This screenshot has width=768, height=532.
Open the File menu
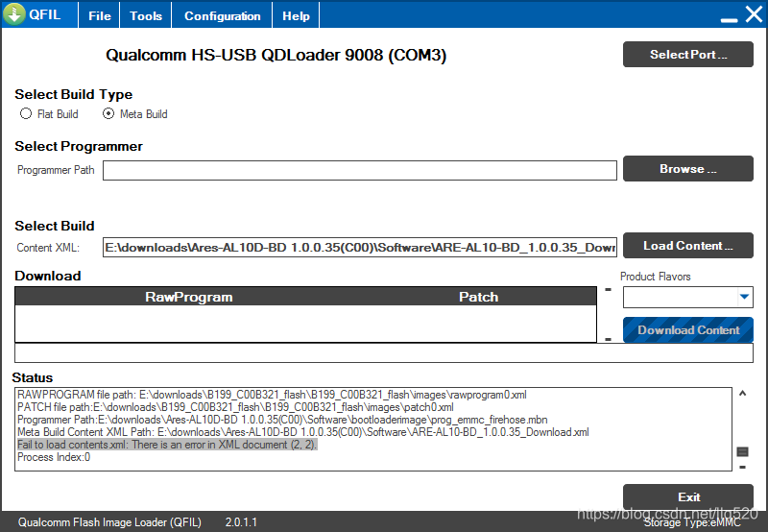[x=100, y=15]
